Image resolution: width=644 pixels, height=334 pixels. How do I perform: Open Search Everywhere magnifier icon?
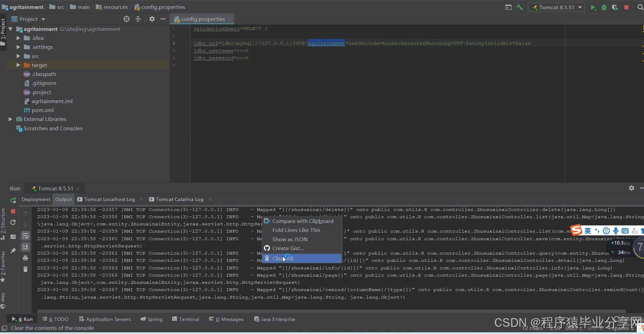(x=640, y=7)
